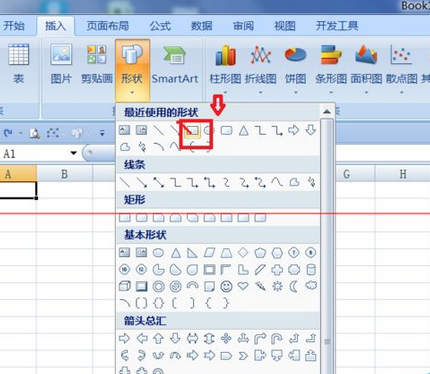
Task: Open the 开发工具 ribbon tab
Action: point(337,26)
